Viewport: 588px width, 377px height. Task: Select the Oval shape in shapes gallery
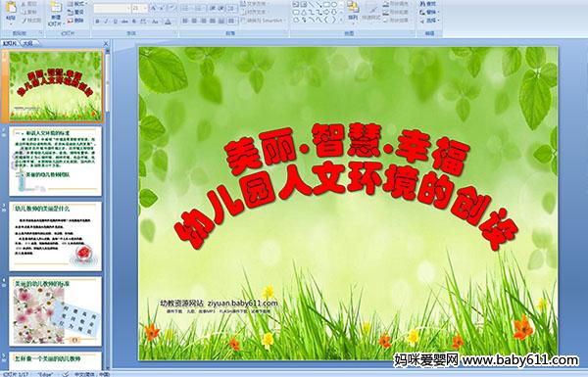click(x=334, y=4)
